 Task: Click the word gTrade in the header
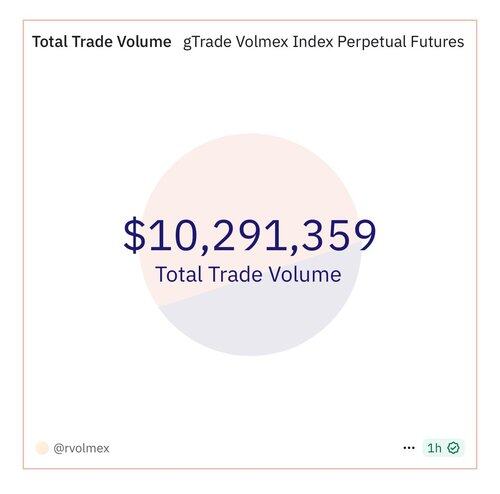click(207, 43)
